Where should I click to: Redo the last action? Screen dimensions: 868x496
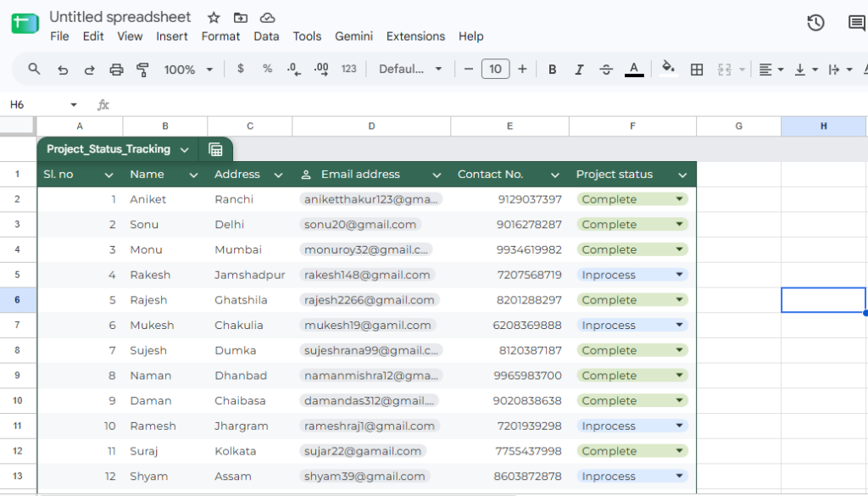point(89,70)
